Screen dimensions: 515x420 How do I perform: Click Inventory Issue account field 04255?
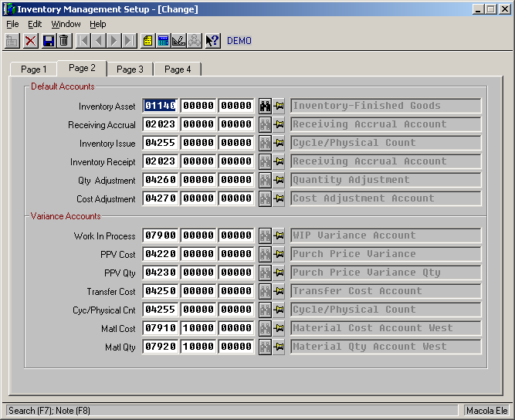(161, 143)
